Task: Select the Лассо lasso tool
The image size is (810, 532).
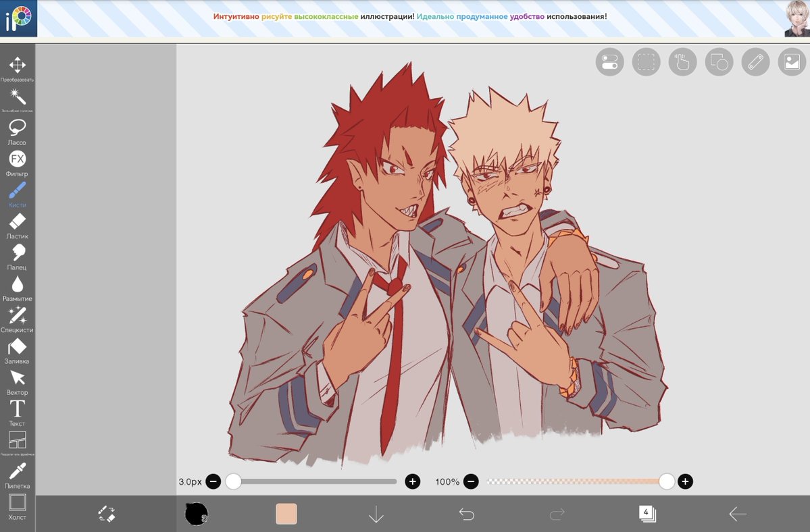Action: [x=17, y=132]
